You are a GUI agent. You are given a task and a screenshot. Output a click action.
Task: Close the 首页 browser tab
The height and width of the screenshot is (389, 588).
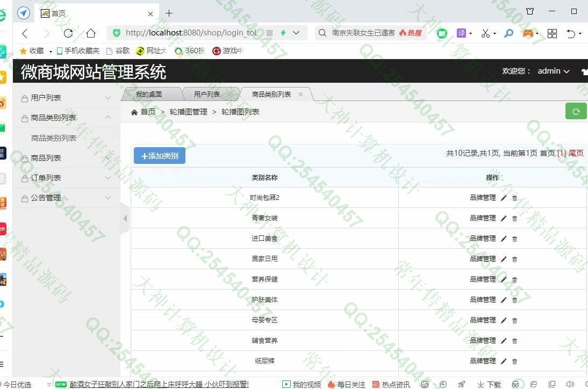click(150, 14)
